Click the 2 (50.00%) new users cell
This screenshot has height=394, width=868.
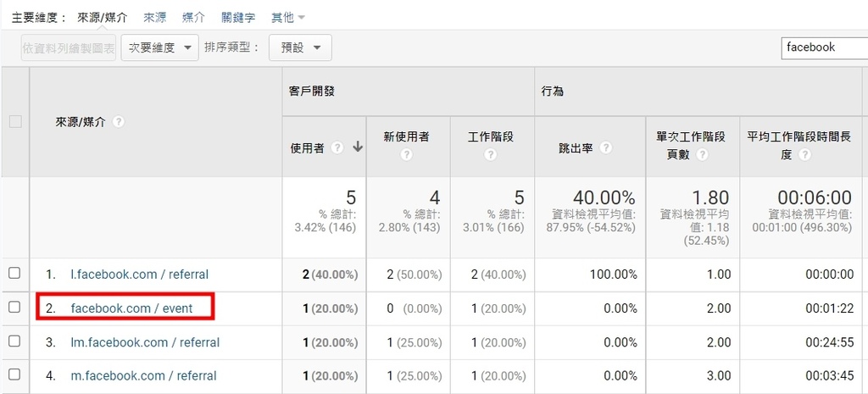tap(414, 274)
